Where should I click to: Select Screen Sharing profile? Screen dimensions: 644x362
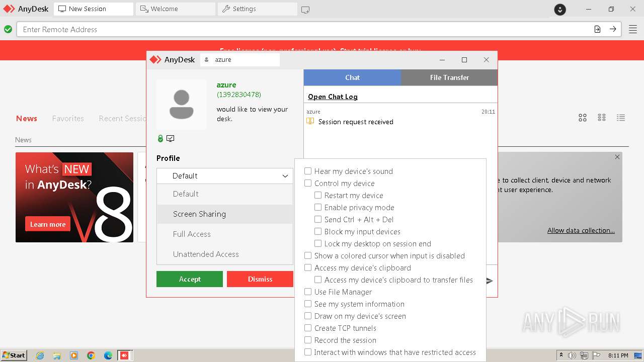pyautogui.click(x=225, y=214)
